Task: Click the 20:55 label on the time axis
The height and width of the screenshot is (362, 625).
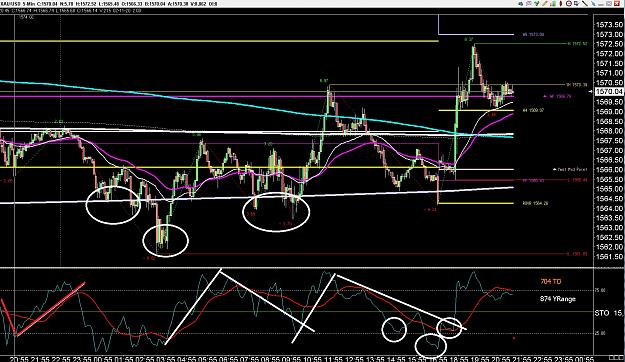Action: point(20,359)
